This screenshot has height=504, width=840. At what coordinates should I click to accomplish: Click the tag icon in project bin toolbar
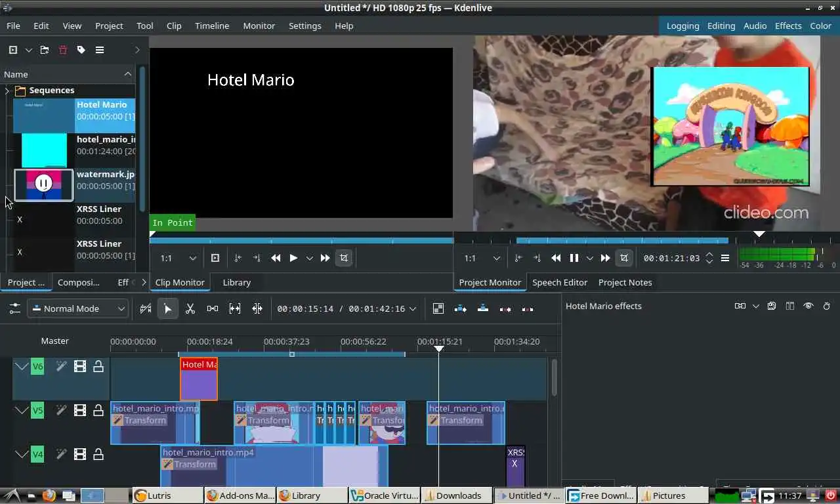click(x=81, y=50)
